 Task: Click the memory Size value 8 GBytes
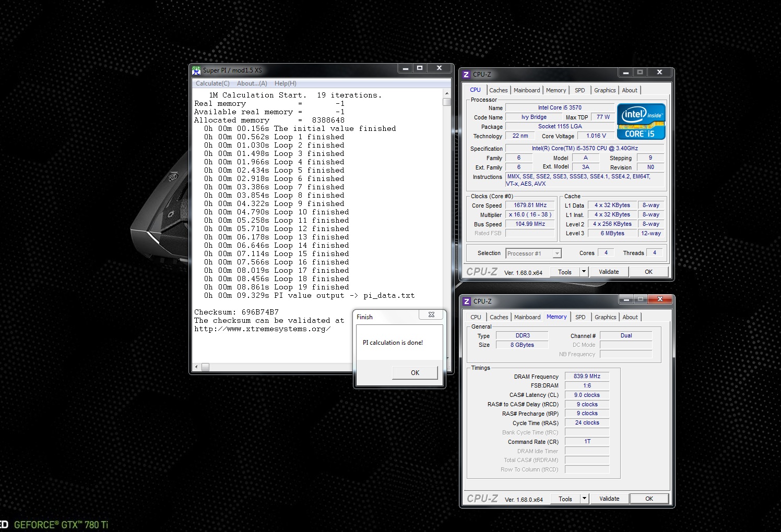[522, 345]
